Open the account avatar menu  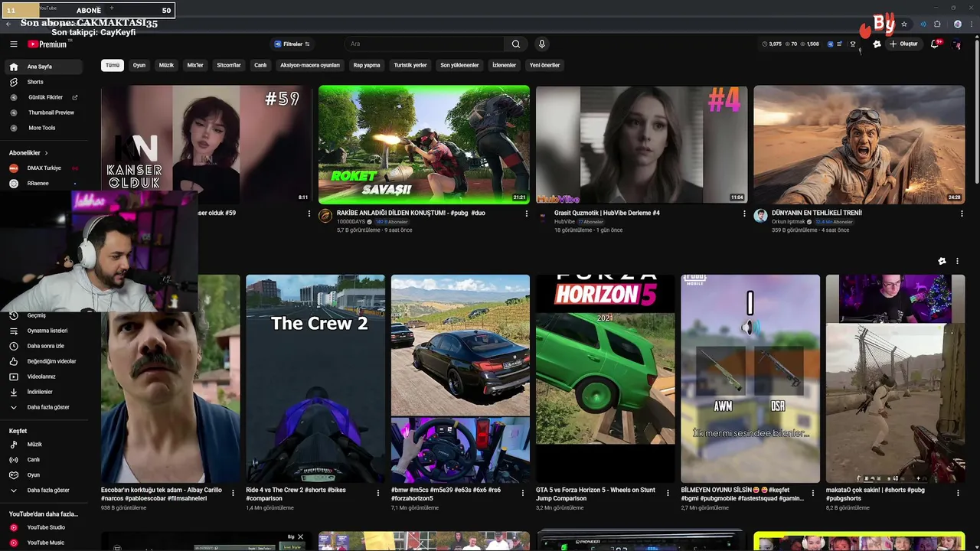(x=956, y=44)
